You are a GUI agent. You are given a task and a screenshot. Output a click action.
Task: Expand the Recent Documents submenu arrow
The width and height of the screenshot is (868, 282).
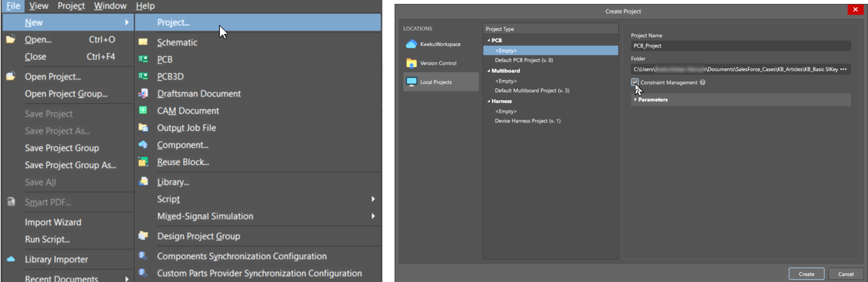coord(127,279)
